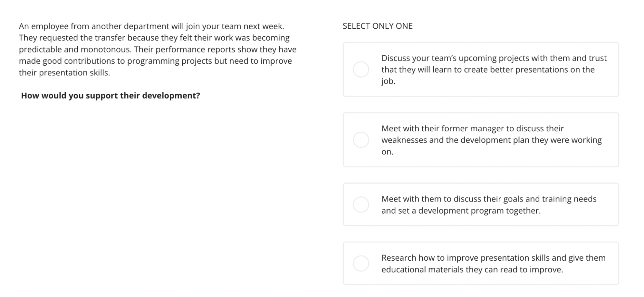The width and height of the screenshot is (644, 297).
Task: Pick the "set a development program together" radio button
Action: coord(361,205)
